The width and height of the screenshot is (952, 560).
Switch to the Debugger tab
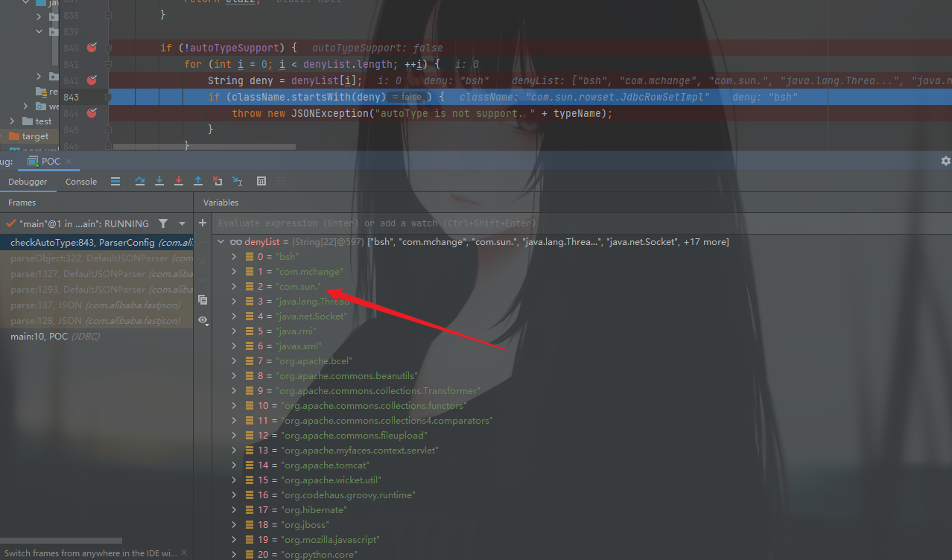(x=28, y=182)
